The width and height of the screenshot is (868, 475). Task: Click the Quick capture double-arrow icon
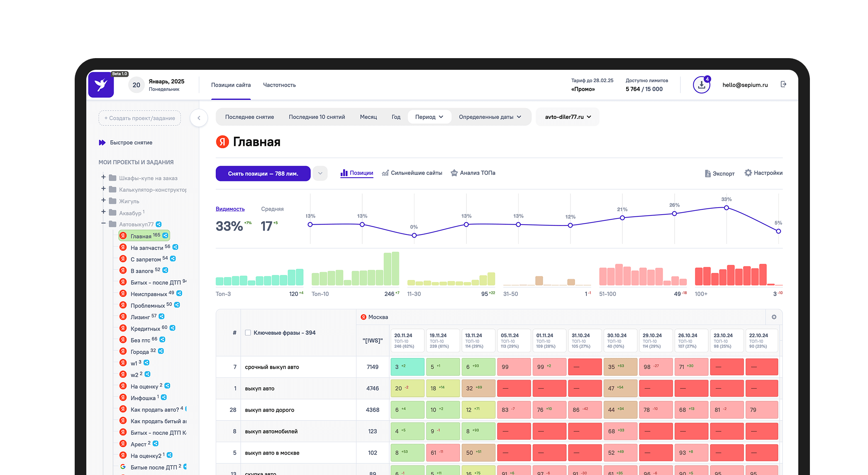102,142
